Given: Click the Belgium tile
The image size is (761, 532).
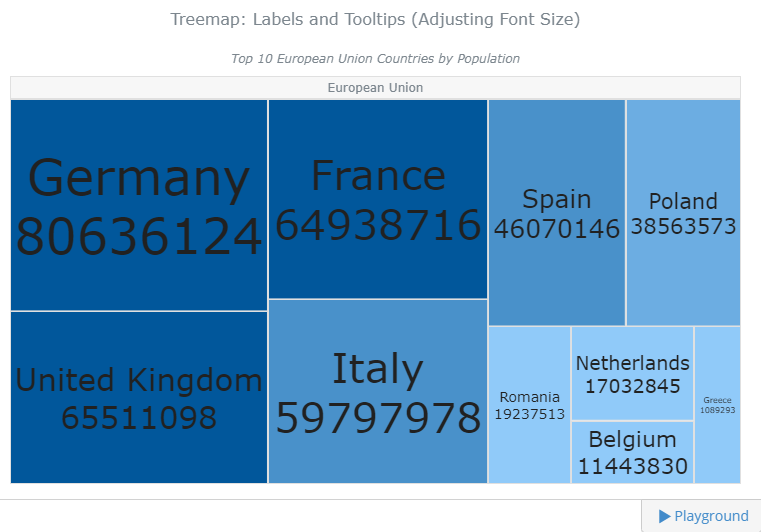Looking at the screenshot, I should coord(632,452).
